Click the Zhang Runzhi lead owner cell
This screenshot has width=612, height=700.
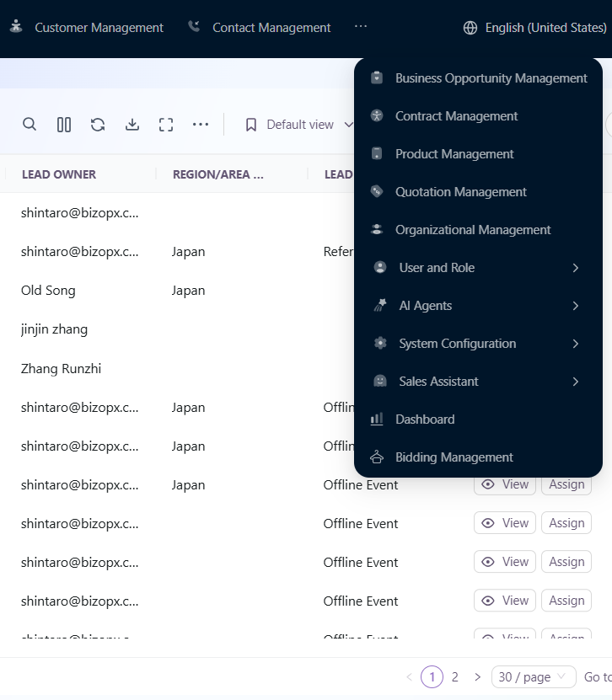(61, 369)
